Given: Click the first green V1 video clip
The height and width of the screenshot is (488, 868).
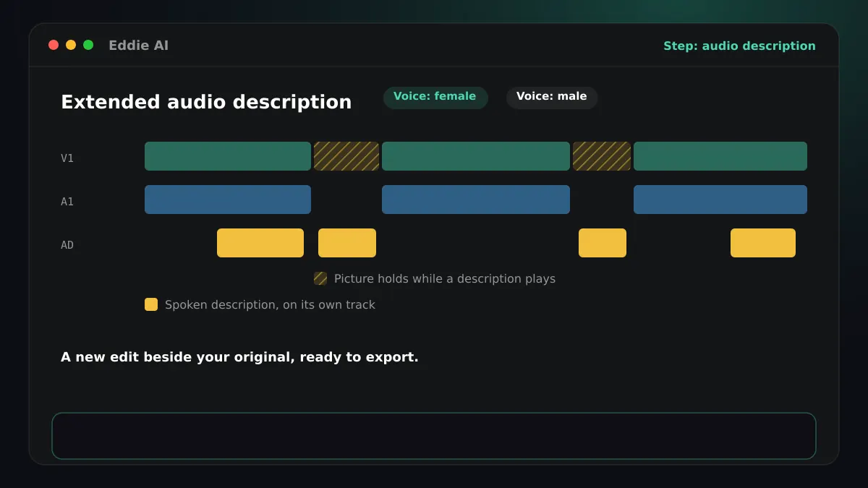Looking at the screenshot, I should coord(228,156).
